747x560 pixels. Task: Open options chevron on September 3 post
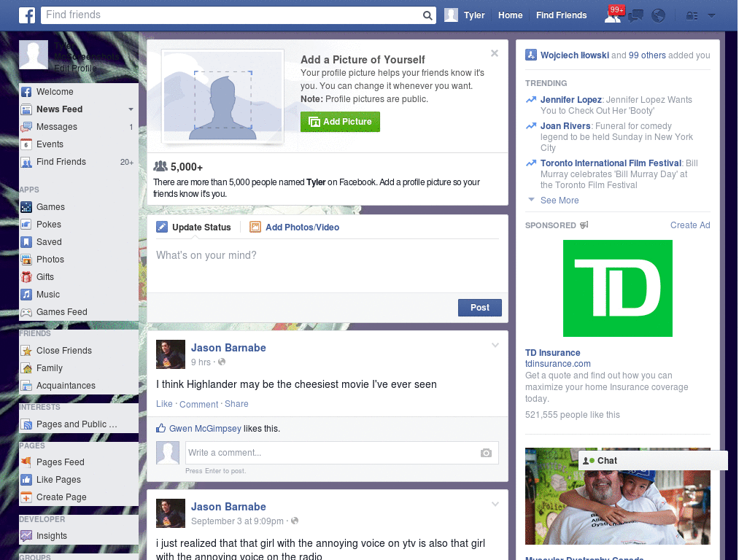click(x=495, y=505)
